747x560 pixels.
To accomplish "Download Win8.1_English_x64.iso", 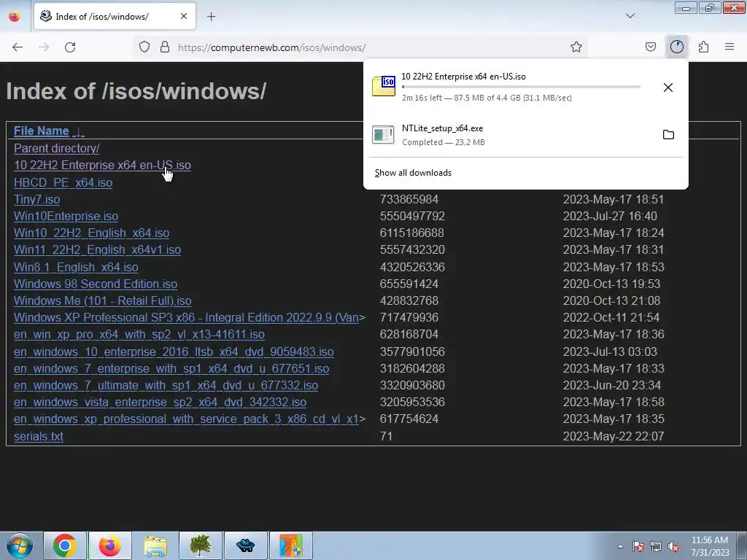I will pos(76,267).
